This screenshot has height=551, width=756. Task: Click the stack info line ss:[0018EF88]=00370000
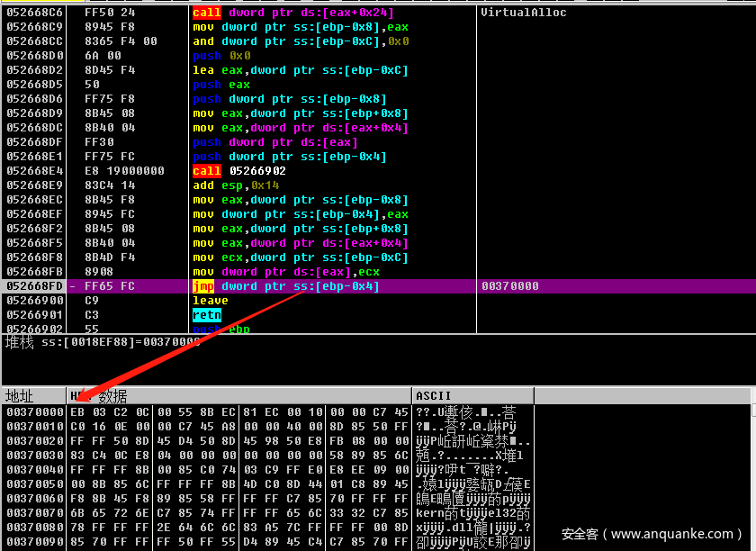click(102, 342)
